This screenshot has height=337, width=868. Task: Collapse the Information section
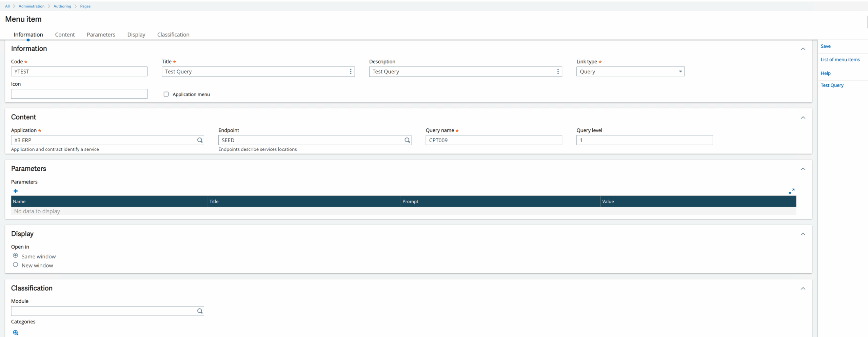(x=803, y=49)
